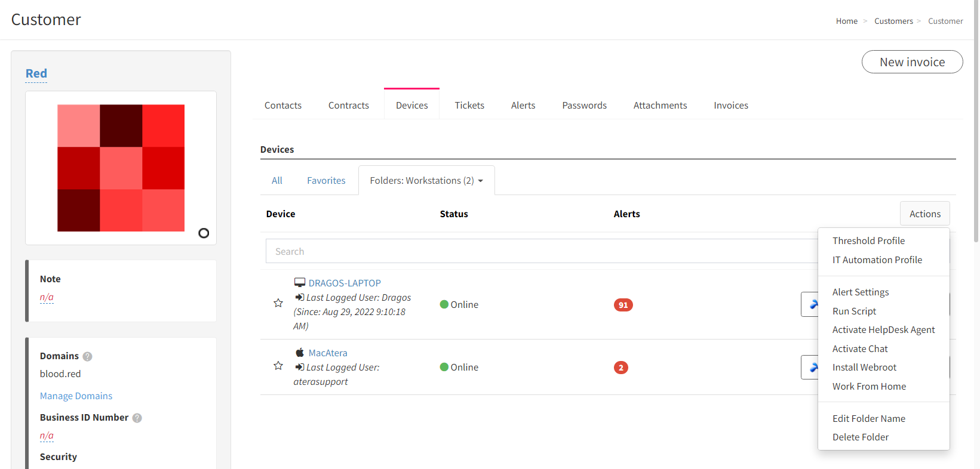Choose Activate HelpDesk Agent
This screenshot has width=980, height=469.
click(884, 329)
